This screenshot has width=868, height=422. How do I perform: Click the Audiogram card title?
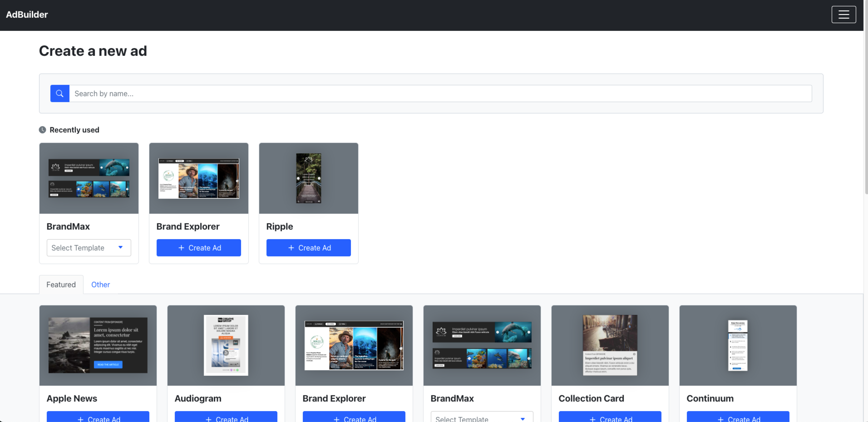(x=198, y=398)
